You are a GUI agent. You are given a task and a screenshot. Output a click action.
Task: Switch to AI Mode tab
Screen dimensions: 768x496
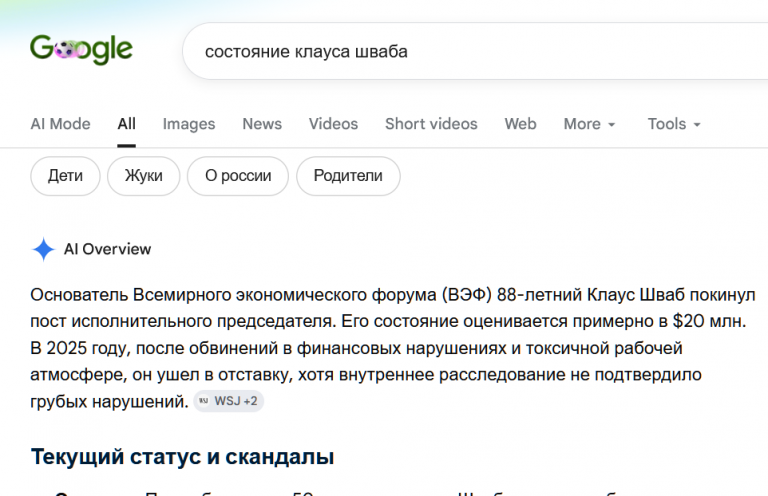[60, 124]
